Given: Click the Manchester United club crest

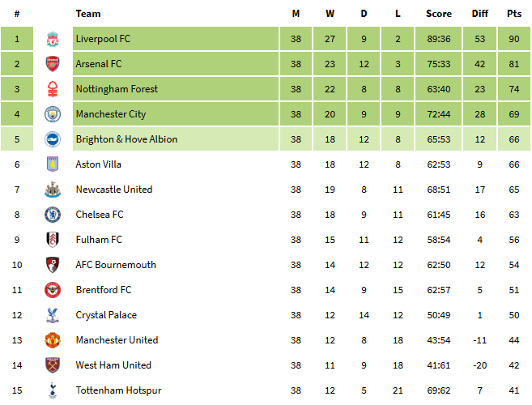Looking at the screenshot, I should [53, 340].
